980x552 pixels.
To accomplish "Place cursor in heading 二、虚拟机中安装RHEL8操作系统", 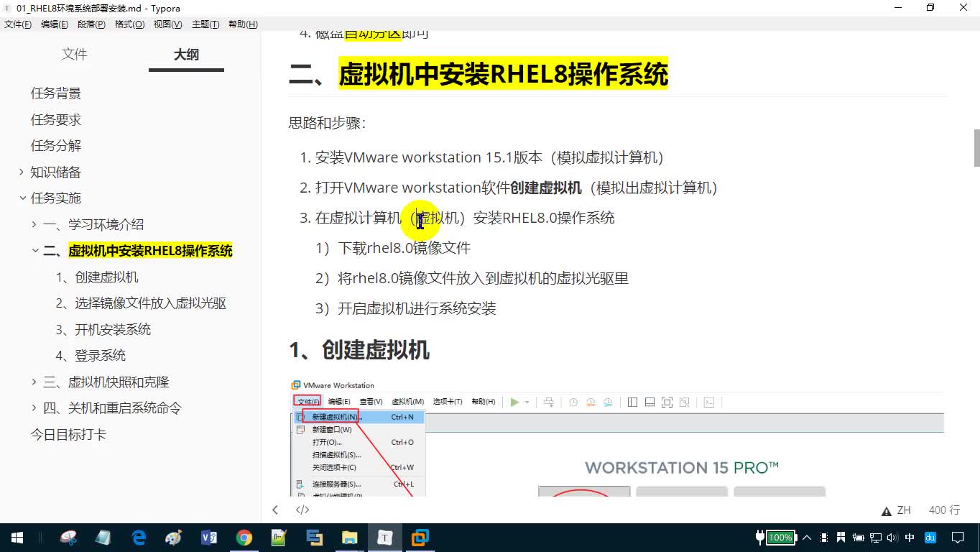I will pyautogui.click(x=479, y=74).
